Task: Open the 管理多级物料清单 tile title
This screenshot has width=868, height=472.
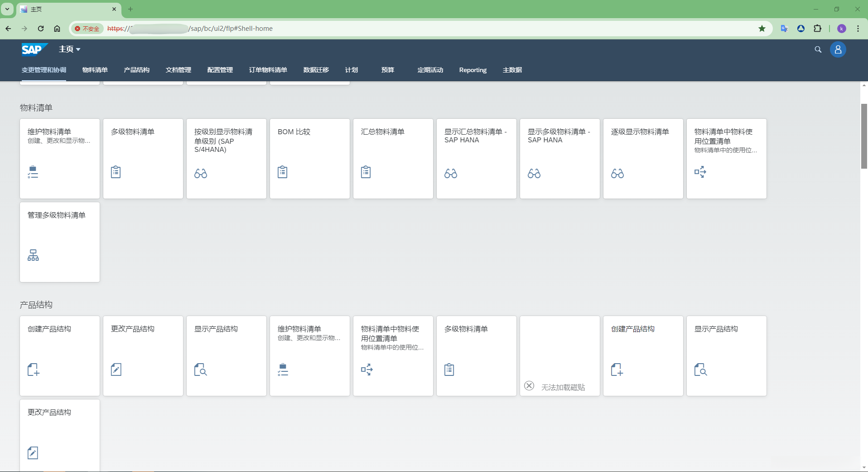Action: (x=57, y=215)
